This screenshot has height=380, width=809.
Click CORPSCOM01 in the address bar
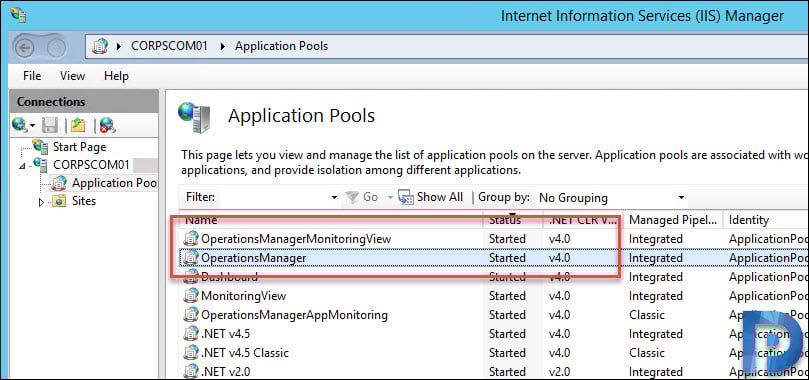pos(169,46)
